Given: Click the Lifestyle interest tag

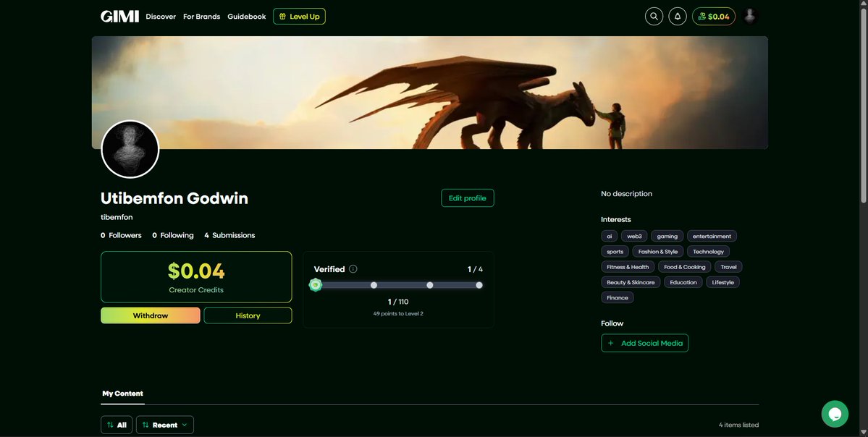Looking at the screenshot, I should (x=723, y=282).
